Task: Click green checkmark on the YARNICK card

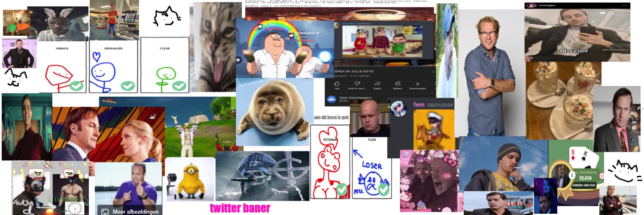Action: tap(77, 86)
